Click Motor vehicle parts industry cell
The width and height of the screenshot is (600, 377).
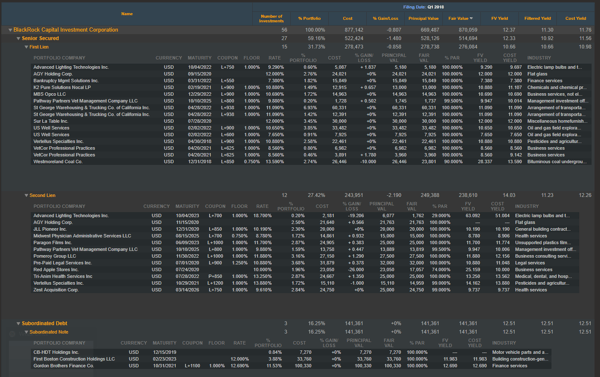520,353
